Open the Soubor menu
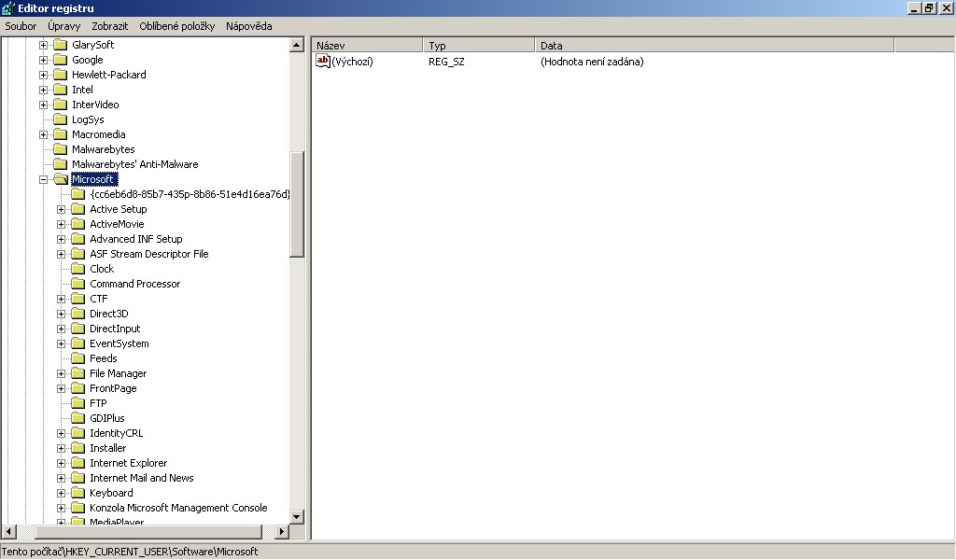Screen dimensions: 956x560 pyautogui.click(x=21, y=26)
